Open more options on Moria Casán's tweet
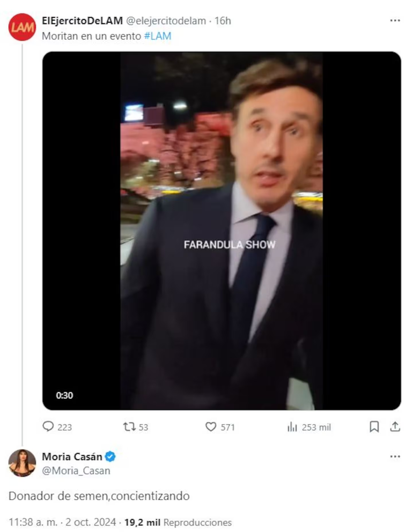The height and width of the screenshot is (532, 413). coord(395,456)
